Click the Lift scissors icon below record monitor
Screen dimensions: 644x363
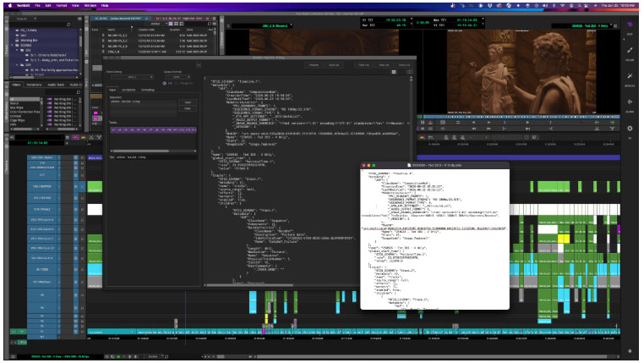(x=597, y=129)
